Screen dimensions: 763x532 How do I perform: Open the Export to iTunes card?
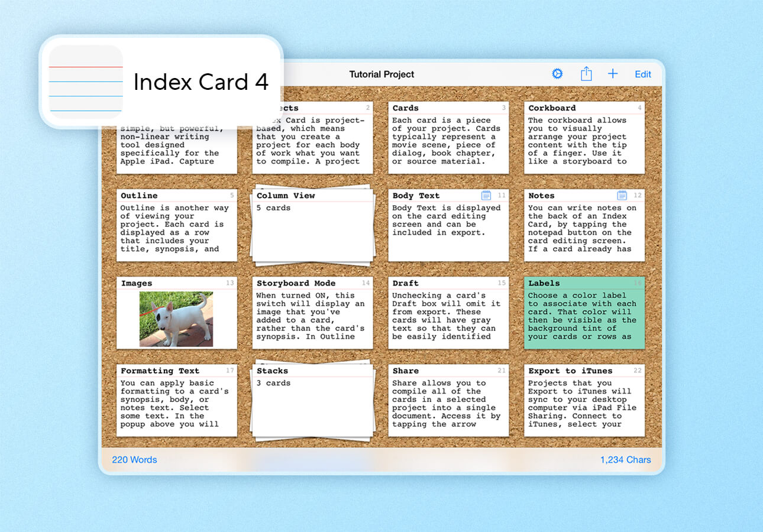point(584,400)
